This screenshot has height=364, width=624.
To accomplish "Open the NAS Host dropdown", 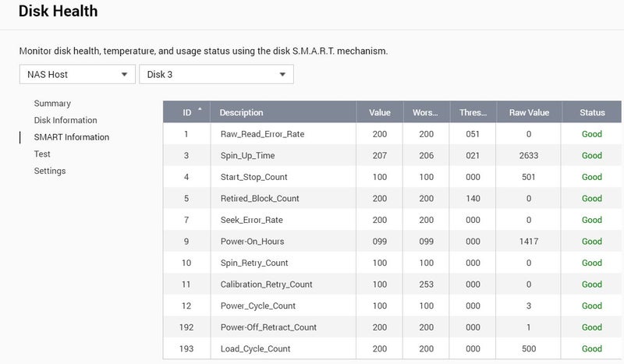I will pyautogui.click(x=76, y=74).
